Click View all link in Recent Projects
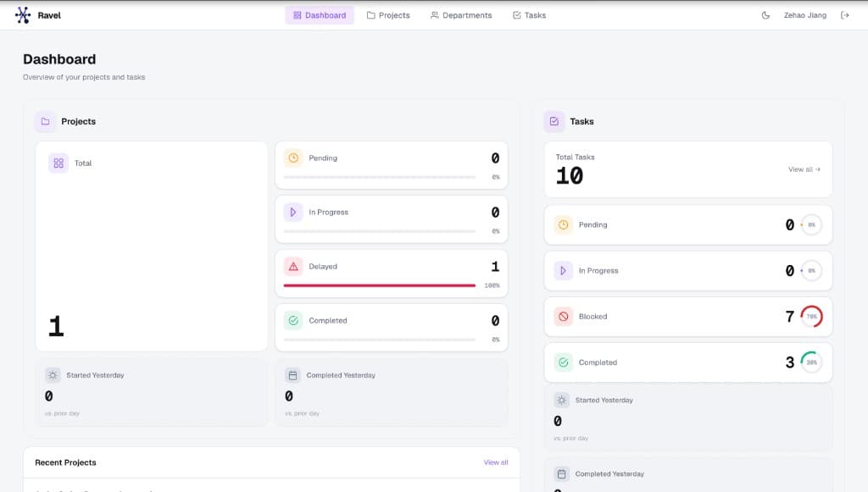Image resolution: width=868 pixels, height=492 pixels. pos(495,462)
